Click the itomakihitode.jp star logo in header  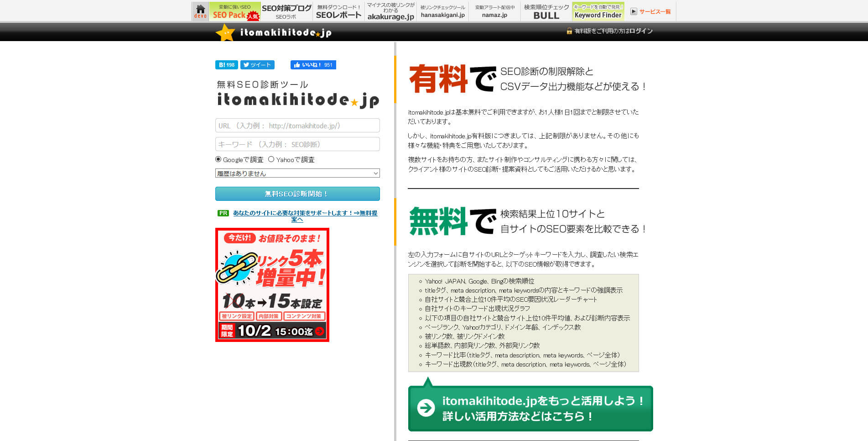pyautogui.click(x=274, y=32)
